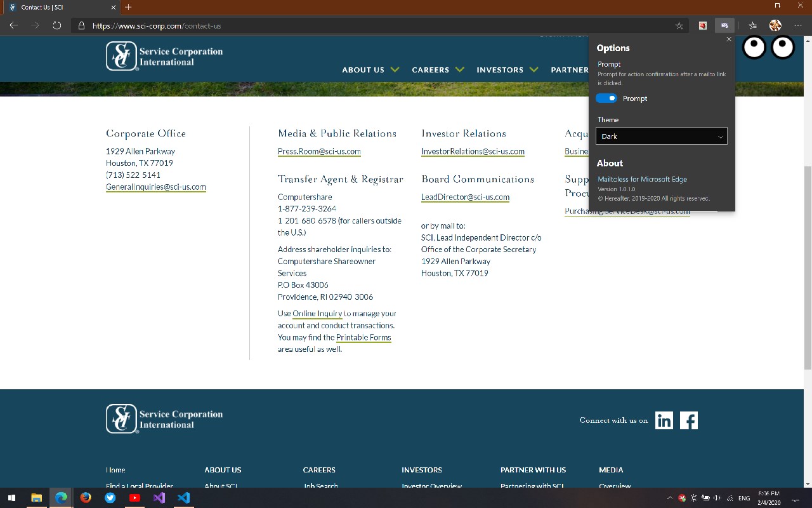Click the page vertical scrollbar
This screenshot has width=812, height=508.
click(x=808, y=267)
